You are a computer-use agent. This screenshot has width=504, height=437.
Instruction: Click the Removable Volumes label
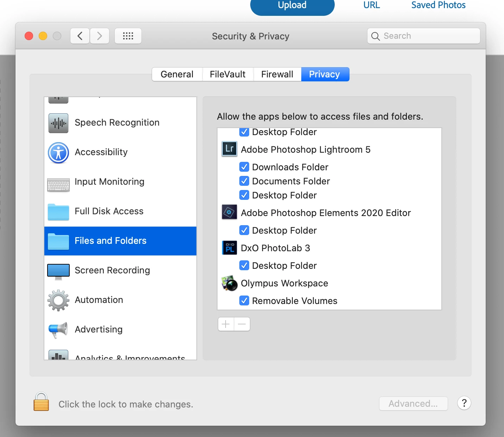coord(295,301)
